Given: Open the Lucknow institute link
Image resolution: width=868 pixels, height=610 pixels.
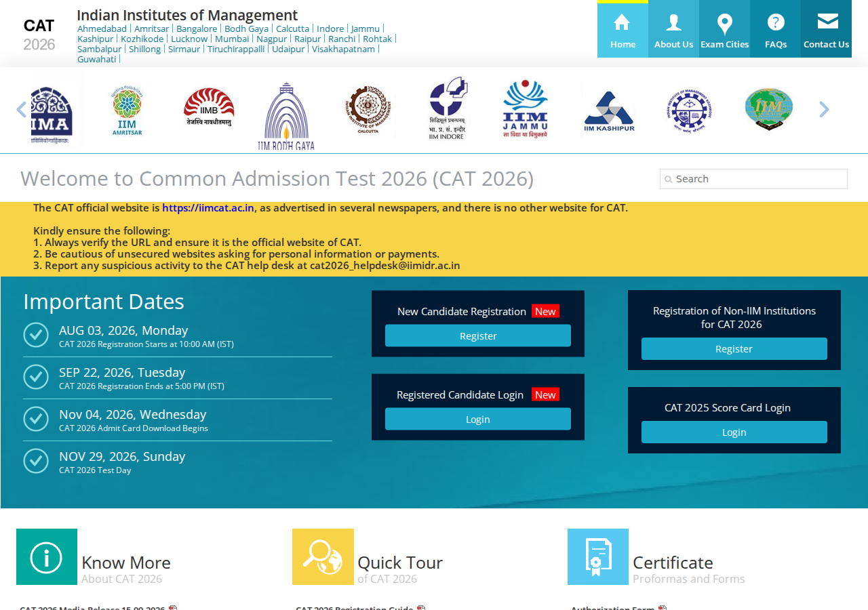Looking at the screenshot, I should (x=189, y=39).
